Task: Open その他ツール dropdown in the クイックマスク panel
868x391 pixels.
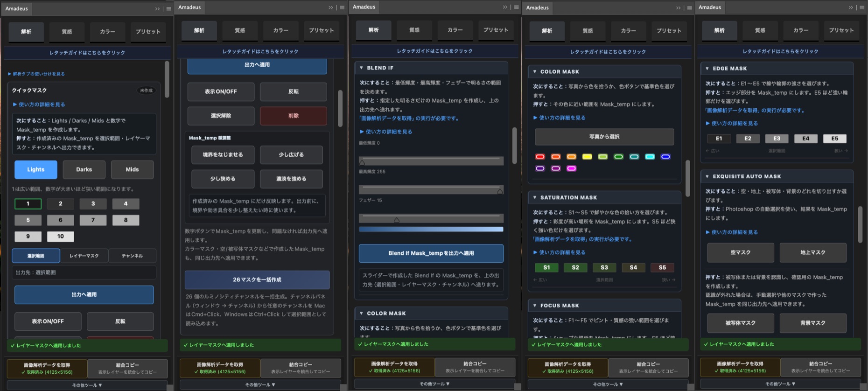Action: (87, 385)
